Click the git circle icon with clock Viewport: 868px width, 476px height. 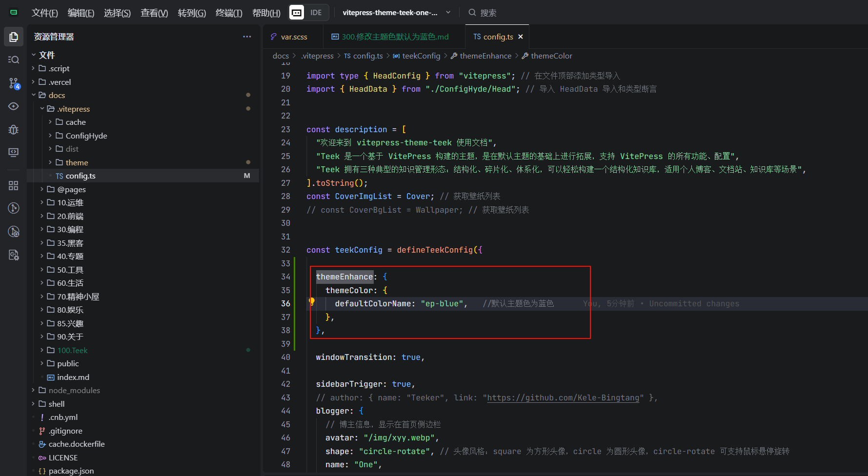point(14,232)
